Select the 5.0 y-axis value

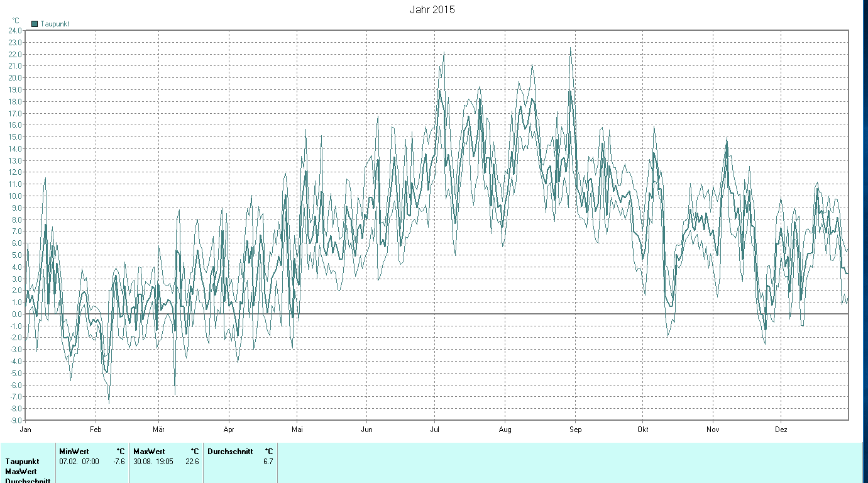[x=17, y=255]
